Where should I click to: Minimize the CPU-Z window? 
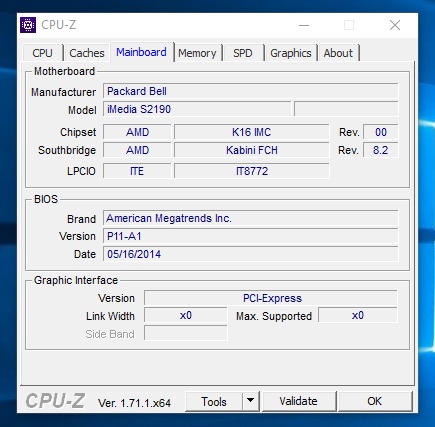click(x=304, y=25)
